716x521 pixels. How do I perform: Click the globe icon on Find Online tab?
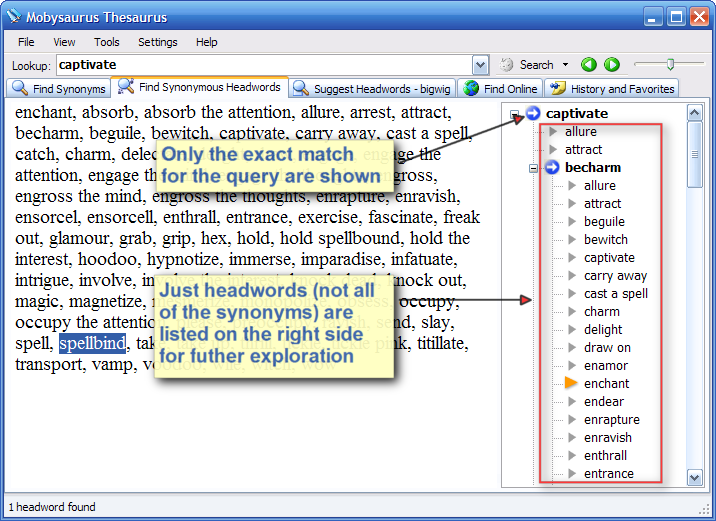(x=471, y=88)
